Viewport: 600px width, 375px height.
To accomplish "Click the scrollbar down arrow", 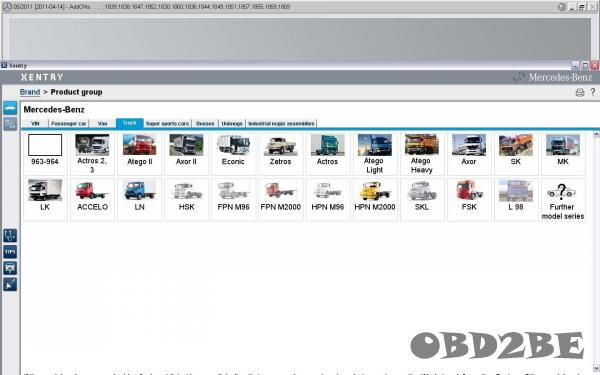I will tap(596, 368).
